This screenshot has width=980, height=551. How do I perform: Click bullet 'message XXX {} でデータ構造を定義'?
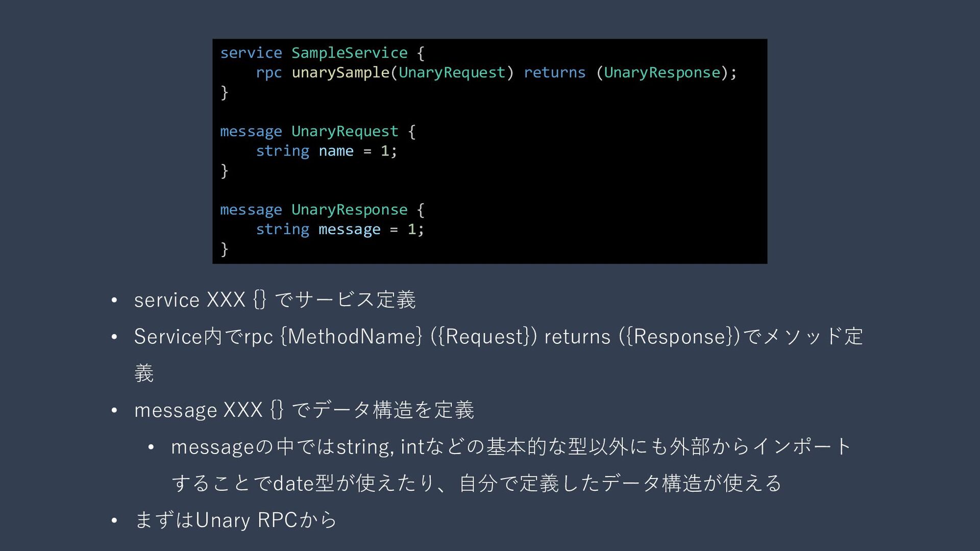(304, 410)
